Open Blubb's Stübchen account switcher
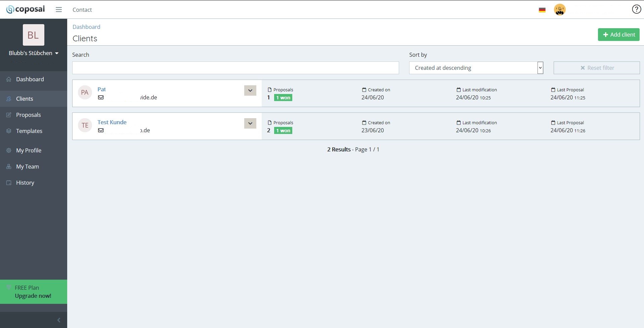The image size is (644, 328). point(34,53)
